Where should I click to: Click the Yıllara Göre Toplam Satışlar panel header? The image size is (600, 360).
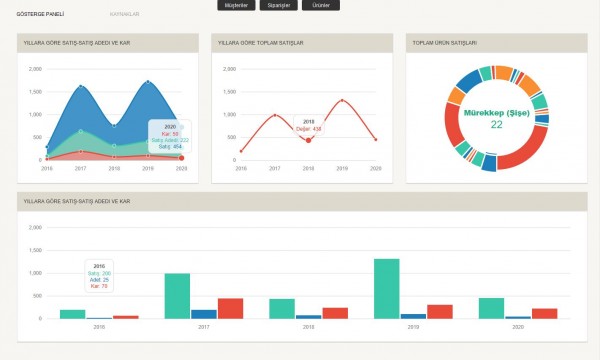pyautogui.click(x=302, y=43)
